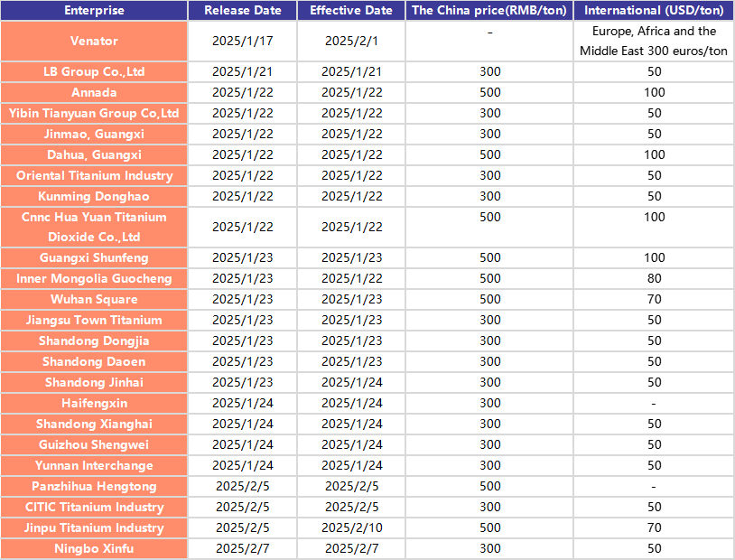Click the International (USD/ton) header
The height and width of the screenshot is (560, 735).
(654, 10)
